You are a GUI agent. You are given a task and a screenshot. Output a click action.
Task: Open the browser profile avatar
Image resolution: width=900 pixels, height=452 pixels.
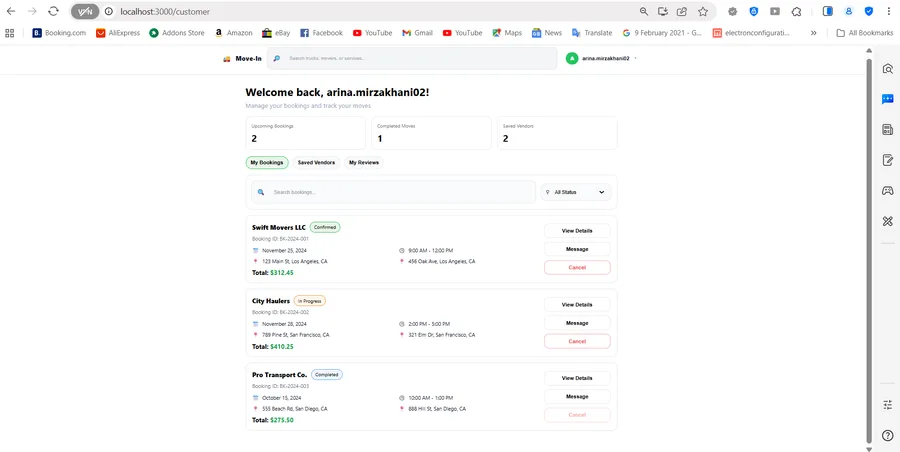(x=848, y=11)
